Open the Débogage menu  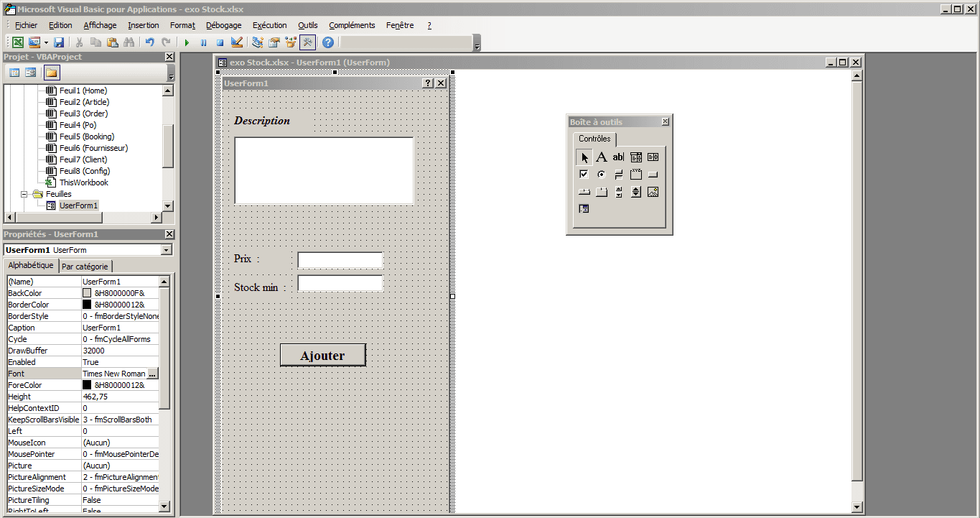click(x=223, y=25)
